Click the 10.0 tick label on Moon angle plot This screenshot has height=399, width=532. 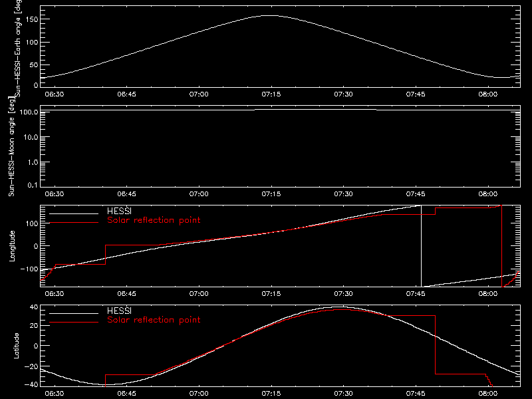(x=31, y=137)
